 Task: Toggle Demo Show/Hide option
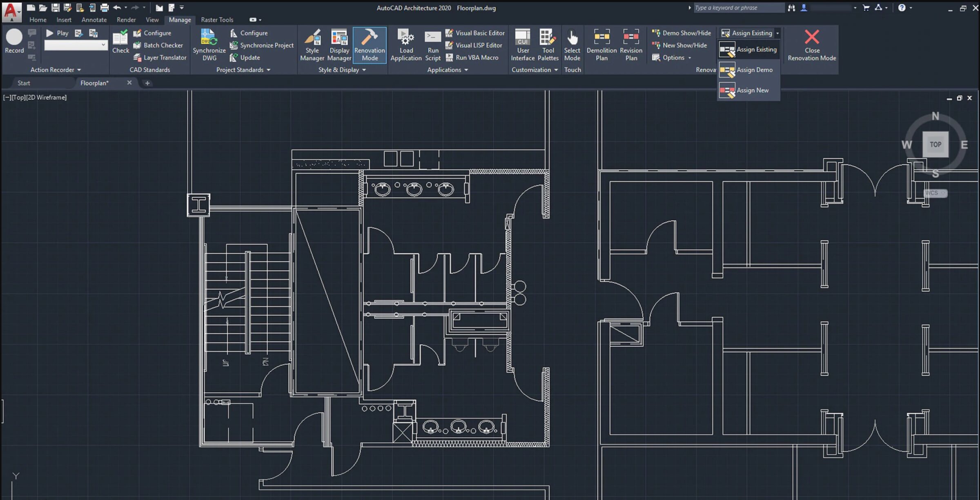click(680, 33)
